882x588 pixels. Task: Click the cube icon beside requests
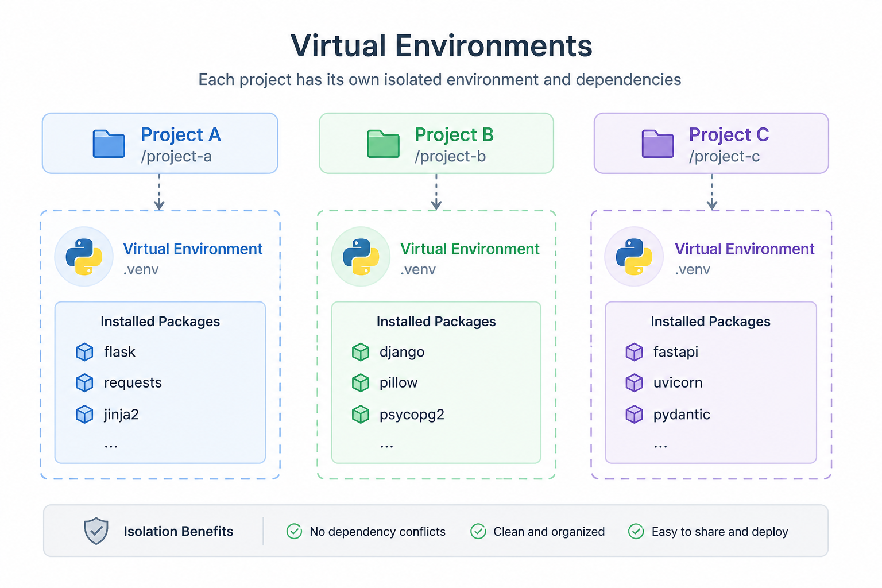click(84, 383)
